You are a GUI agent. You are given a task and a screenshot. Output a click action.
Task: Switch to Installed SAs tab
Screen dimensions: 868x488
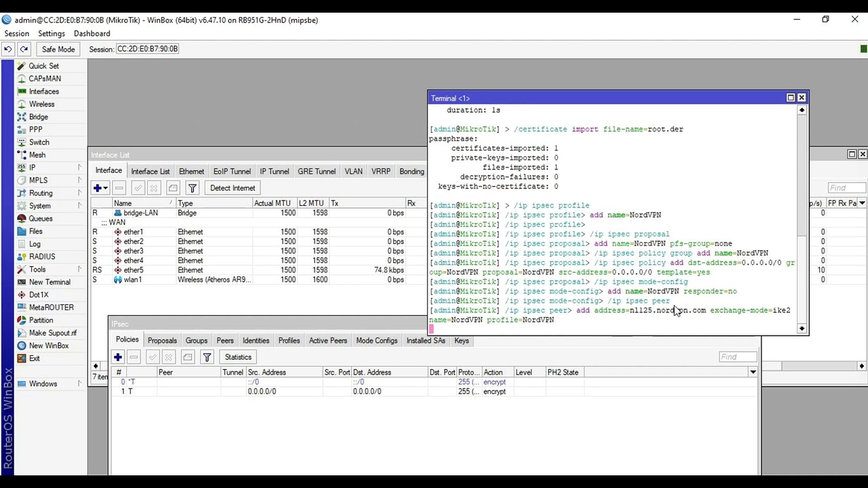[426, 340]
